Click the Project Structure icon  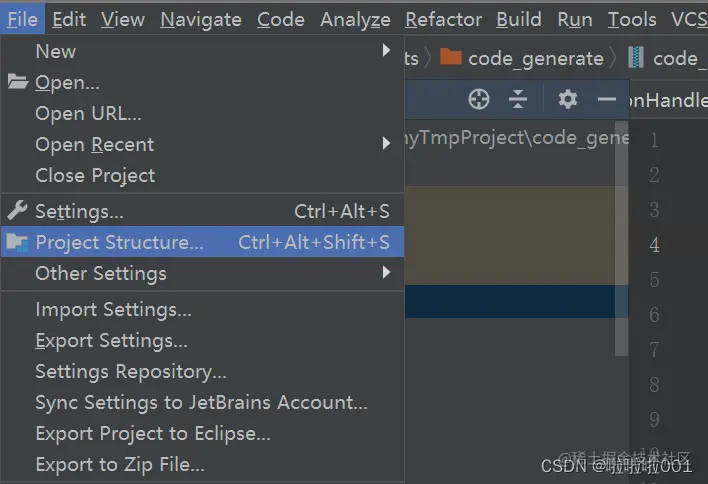(17, 242)
